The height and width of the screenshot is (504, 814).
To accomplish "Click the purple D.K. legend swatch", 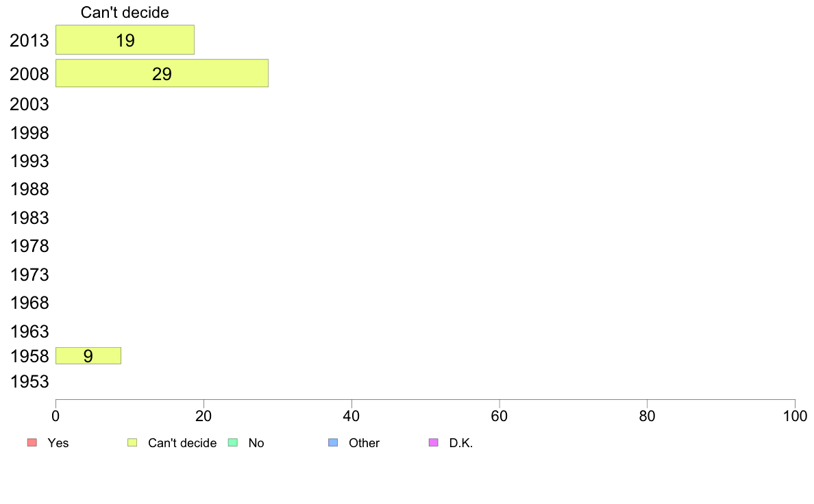I will [434, 442].
